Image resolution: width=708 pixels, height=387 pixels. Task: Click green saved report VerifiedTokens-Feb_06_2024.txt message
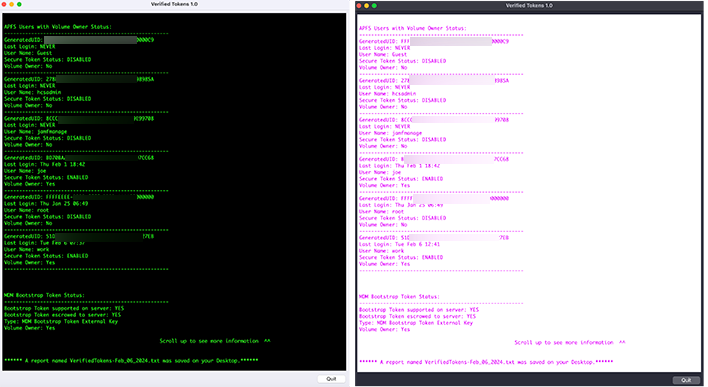point(131,360)
